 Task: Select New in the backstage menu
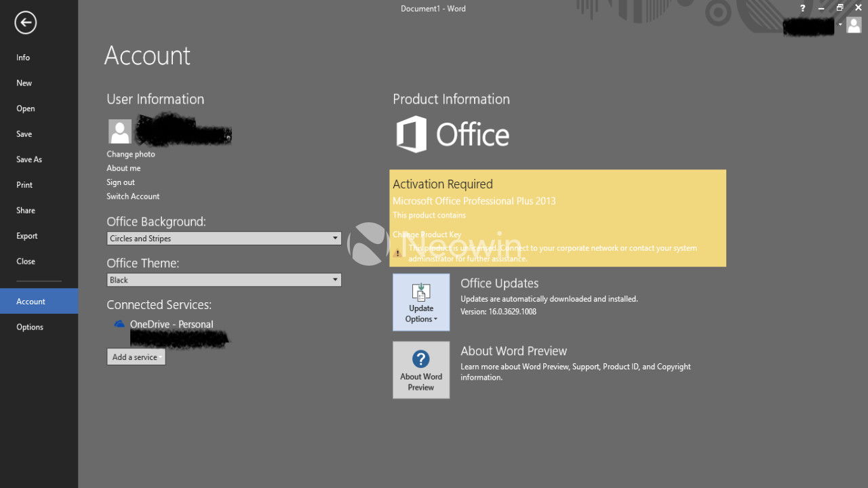(39, 83)
